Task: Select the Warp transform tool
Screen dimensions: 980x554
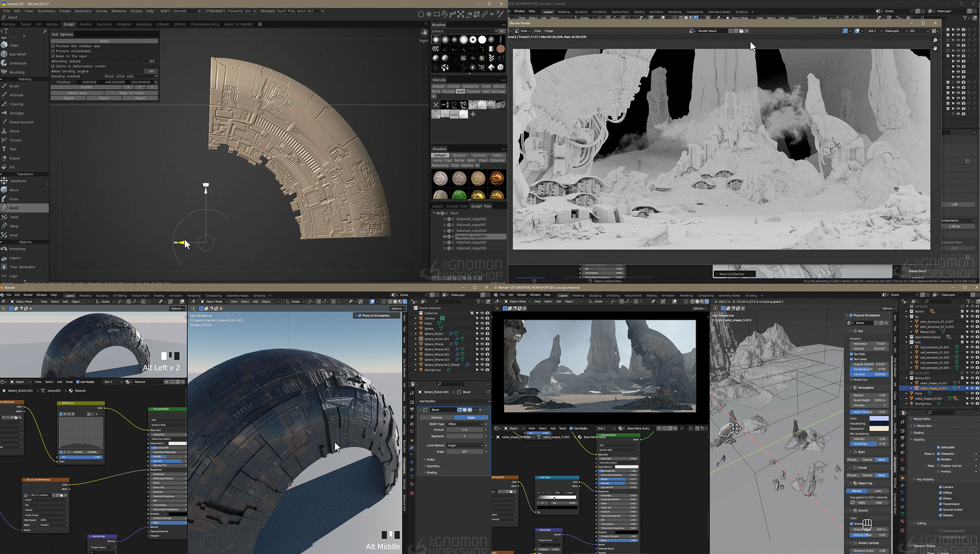Action: click(x=14, y=226)
